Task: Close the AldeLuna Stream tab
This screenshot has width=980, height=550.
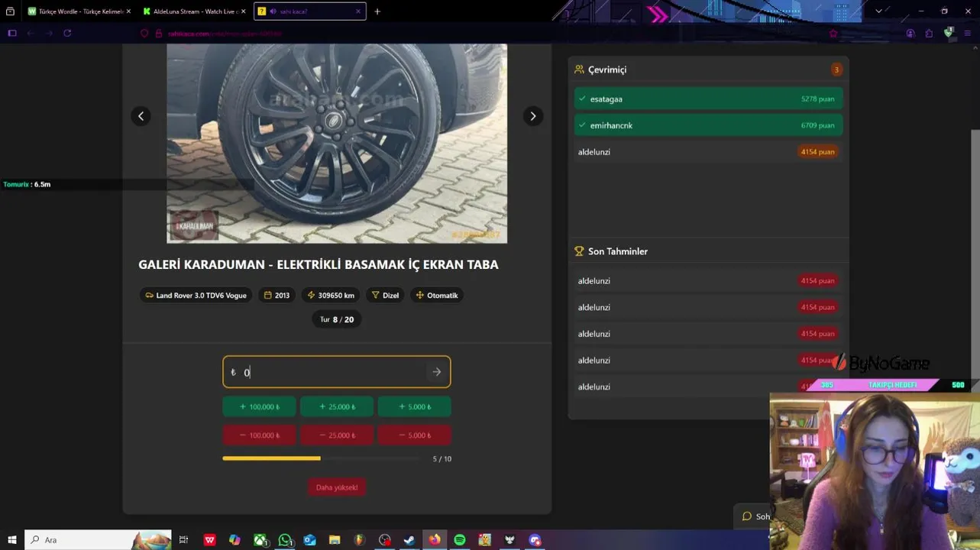Action: [x=244, y=11]
